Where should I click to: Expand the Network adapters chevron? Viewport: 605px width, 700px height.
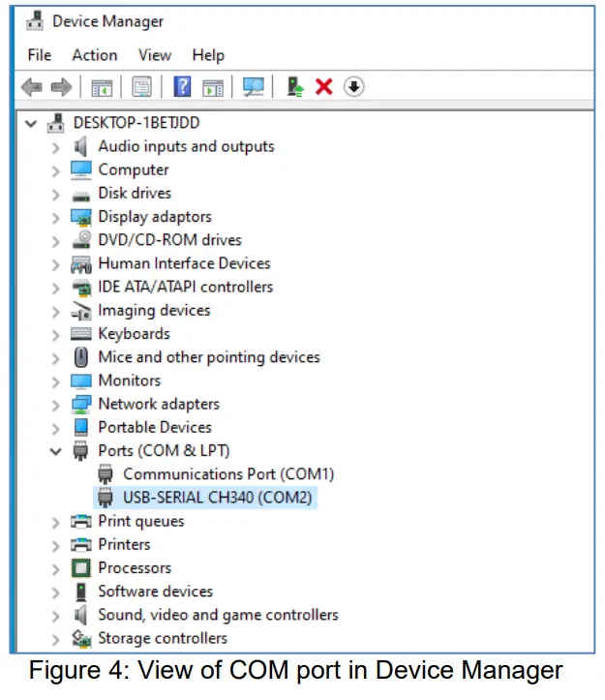[x=55, y=406]
